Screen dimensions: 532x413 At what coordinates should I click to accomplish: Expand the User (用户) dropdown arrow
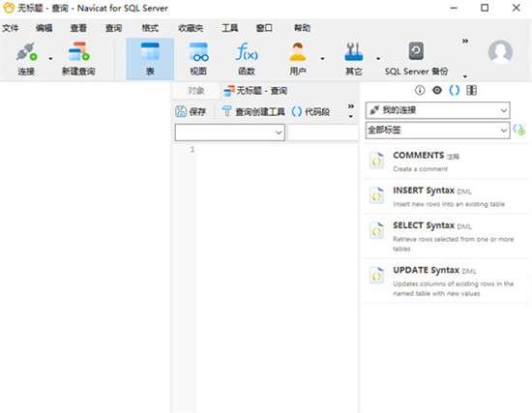tap(322, 59)
